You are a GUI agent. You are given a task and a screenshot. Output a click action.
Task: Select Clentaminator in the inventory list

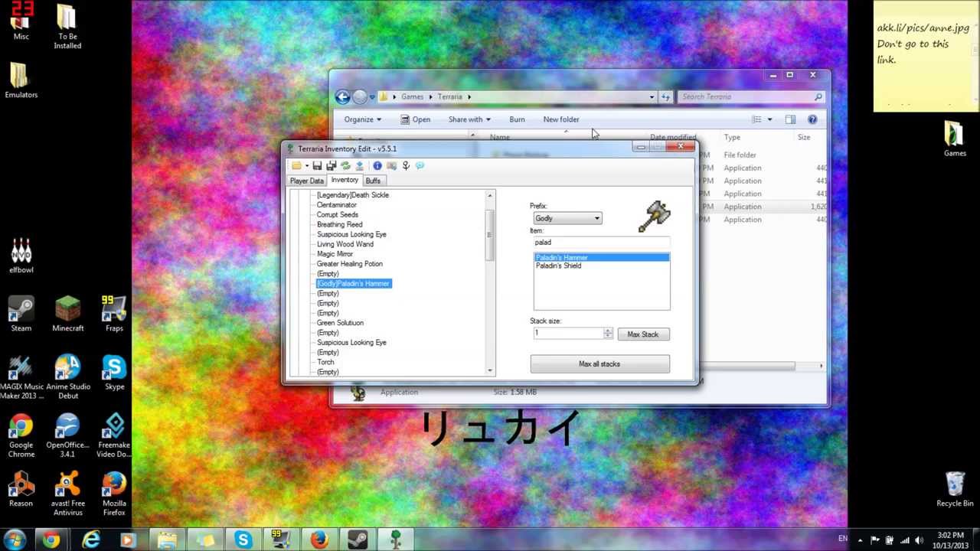pyautogui.click(x=337, y=205)
